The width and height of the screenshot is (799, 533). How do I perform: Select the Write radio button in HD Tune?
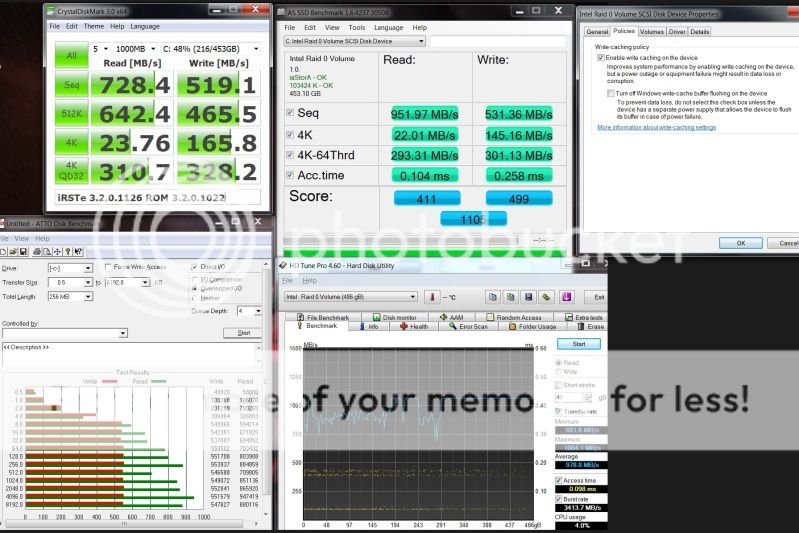[x=564, y=371]
